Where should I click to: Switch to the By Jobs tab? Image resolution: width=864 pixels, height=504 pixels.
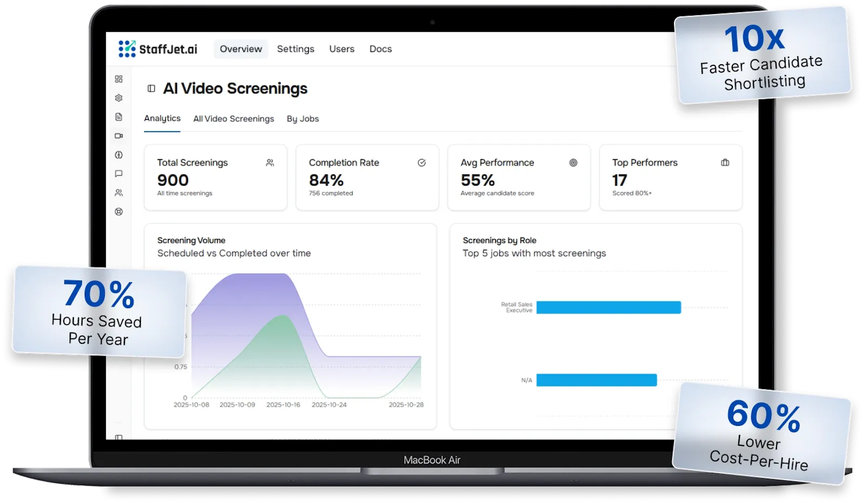303,119
